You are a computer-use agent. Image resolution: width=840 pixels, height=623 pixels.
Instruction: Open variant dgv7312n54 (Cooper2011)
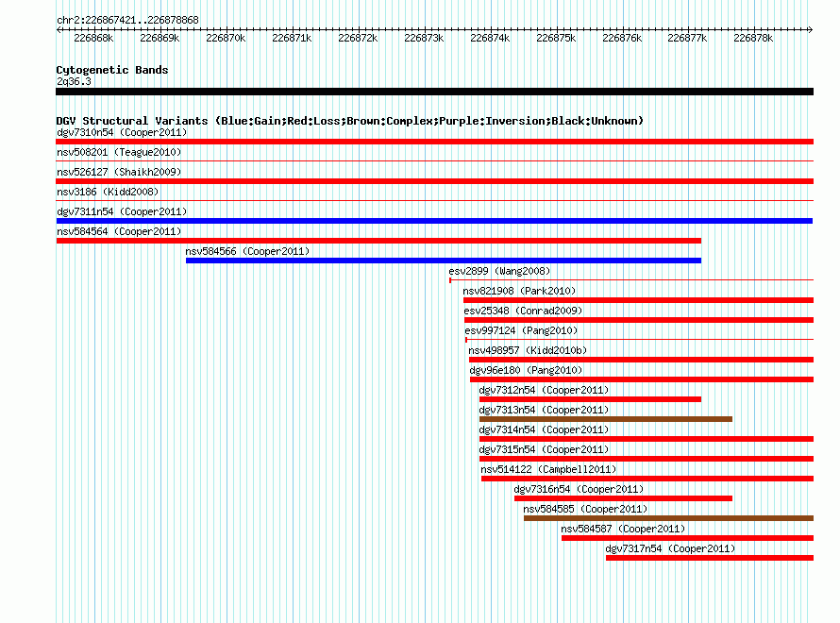pyautogui.click(x=544, y=390)
